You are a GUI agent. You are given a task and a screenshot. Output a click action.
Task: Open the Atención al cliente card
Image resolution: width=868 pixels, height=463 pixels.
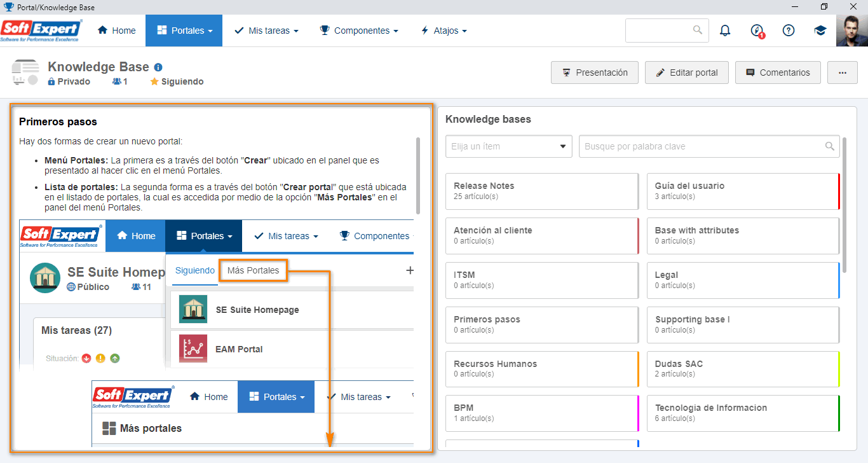coord(542,235)
